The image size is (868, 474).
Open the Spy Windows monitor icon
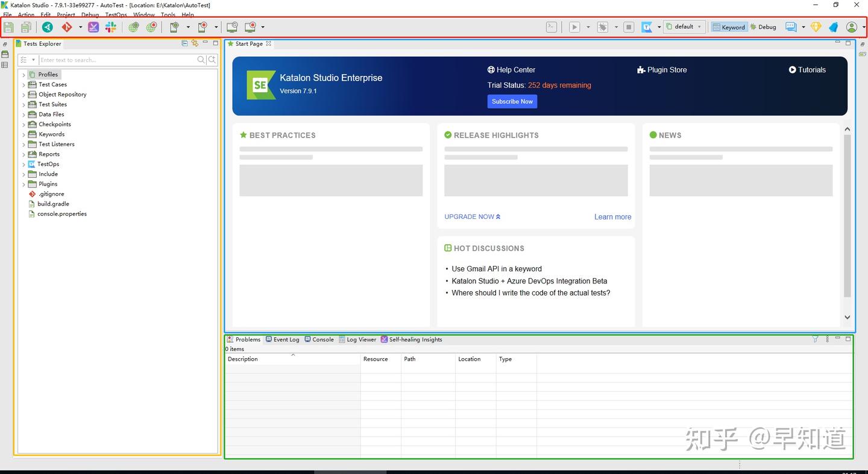pos(232,27)
